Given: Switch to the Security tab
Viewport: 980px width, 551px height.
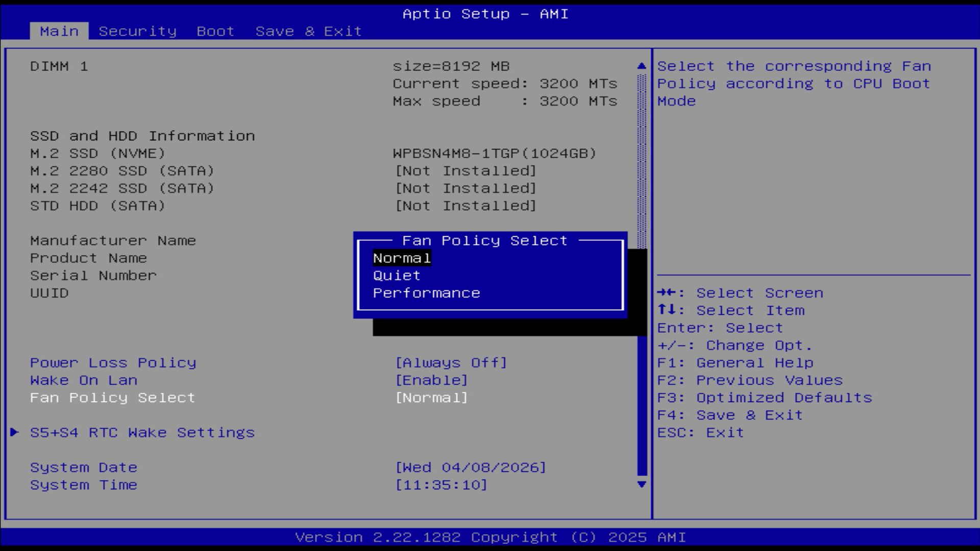Looking at the screenshot, I should 137,31.
